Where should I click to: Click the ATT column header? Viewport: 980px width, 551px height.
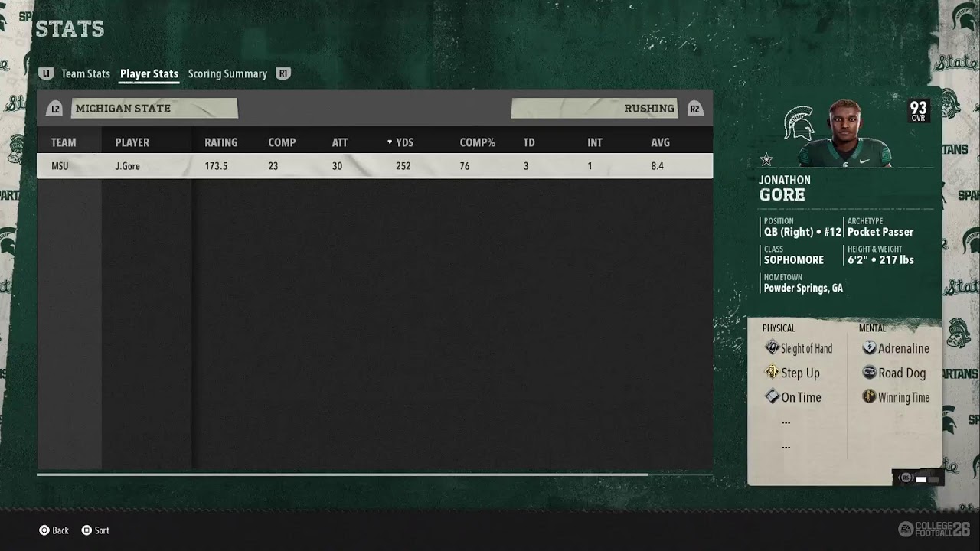coord(340,142)
